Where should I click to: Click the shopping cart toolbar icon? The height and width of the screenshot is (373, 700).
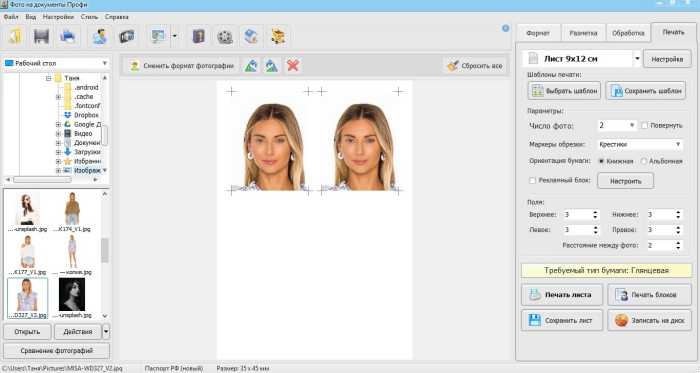(278, 36)
